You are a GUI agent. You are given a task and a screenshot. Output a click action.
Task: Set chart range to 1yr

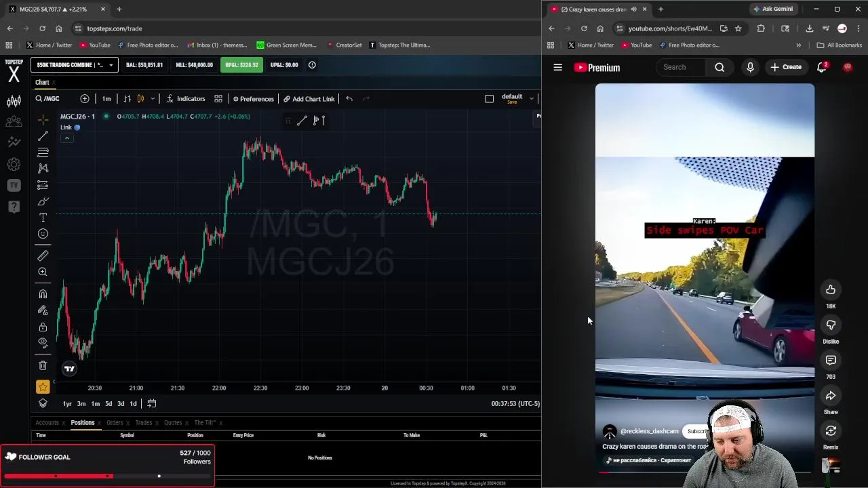[67, 404]
